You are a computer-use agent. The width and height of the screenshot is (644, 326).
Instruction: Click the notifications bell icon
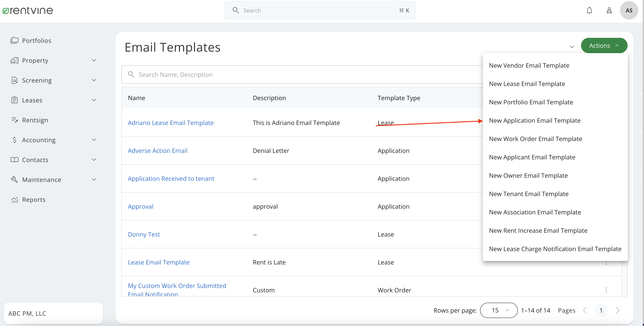[x=589, y=11]
